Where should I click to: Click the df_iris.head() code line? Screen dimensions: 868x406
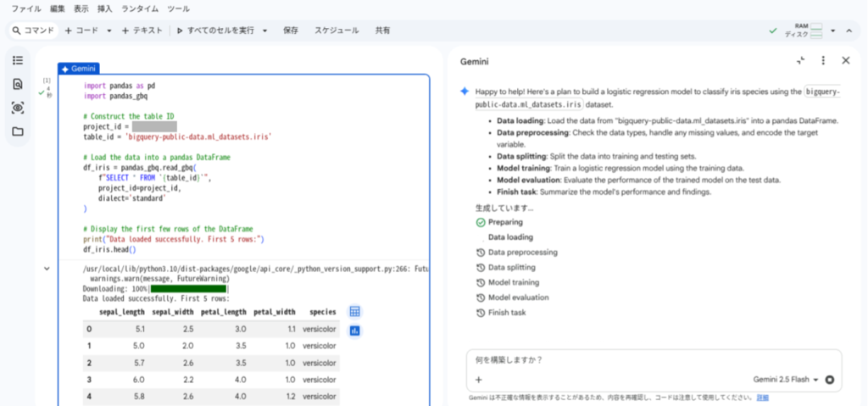click(x=109, y=250)
